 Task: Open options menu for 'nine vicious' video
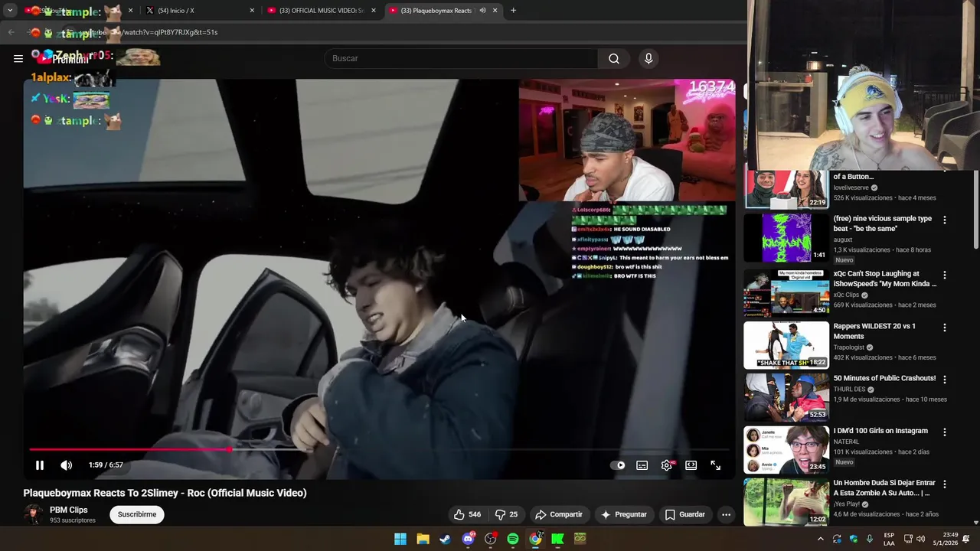[944, 220]
